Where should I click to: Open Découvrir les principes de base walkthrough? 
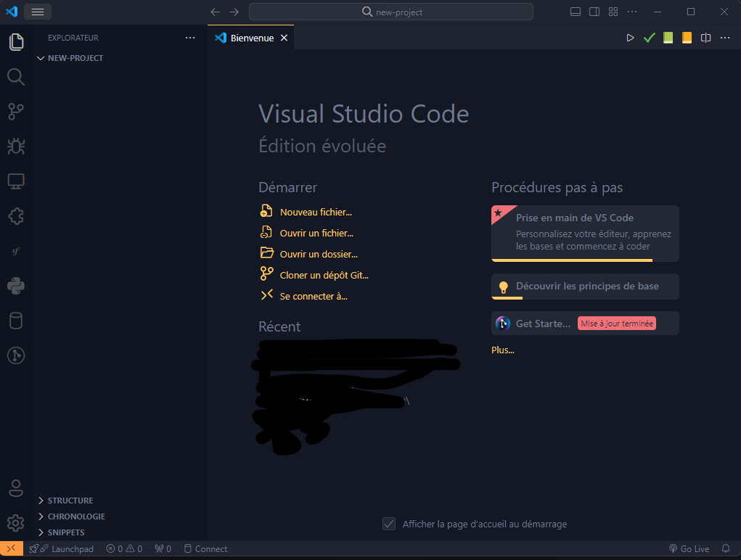coord(585,287)
